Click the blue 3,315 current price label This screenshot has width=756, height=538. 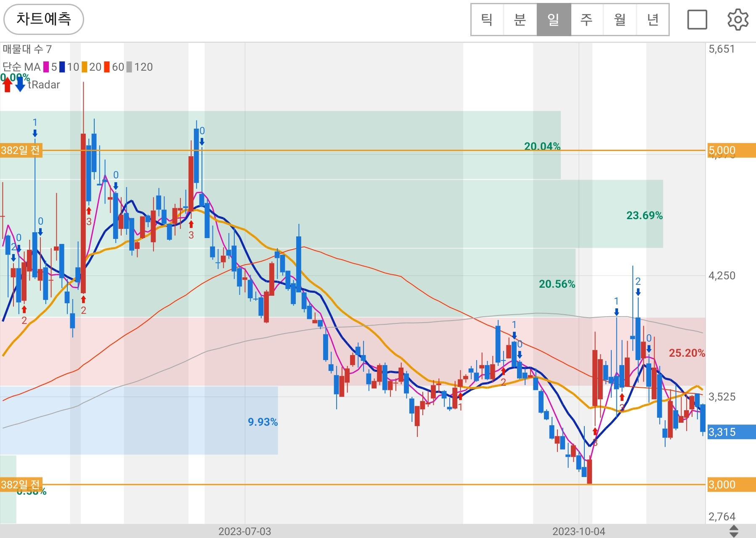pos(732,432)
